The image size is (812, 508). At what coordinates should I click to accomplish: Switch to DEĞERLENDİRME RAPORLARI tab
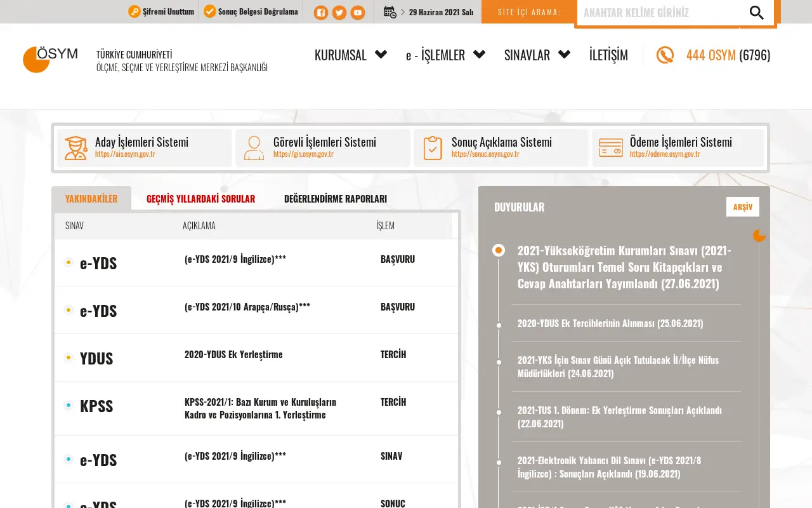[x=336, y=199]
